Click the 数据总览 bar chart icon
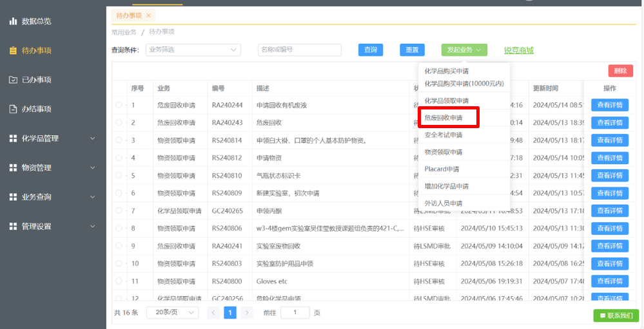The image size is (644, 329). 13,21
